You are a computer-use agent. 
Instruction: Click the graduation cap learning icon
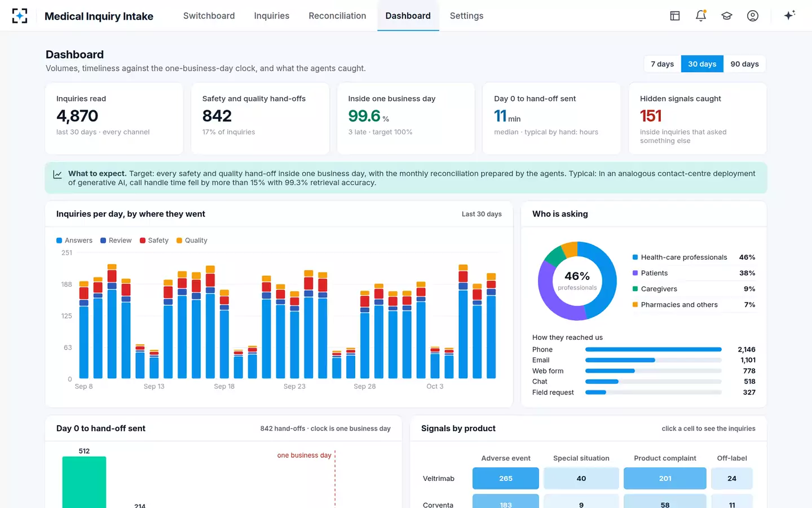[x=727, y=16]
